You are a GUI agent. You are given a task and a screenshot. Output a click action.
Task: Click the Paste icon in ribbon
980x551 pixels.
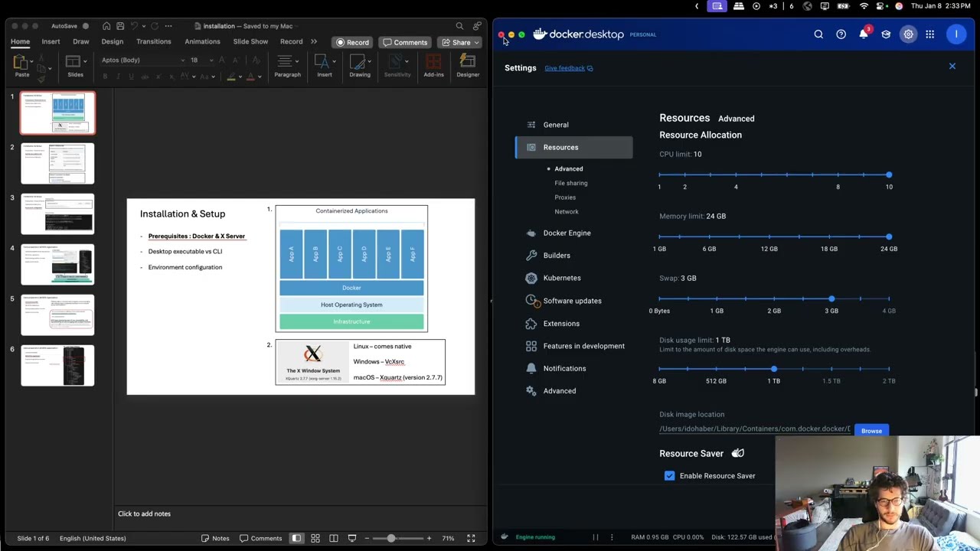pyautogui.click(x=22, y=62)
